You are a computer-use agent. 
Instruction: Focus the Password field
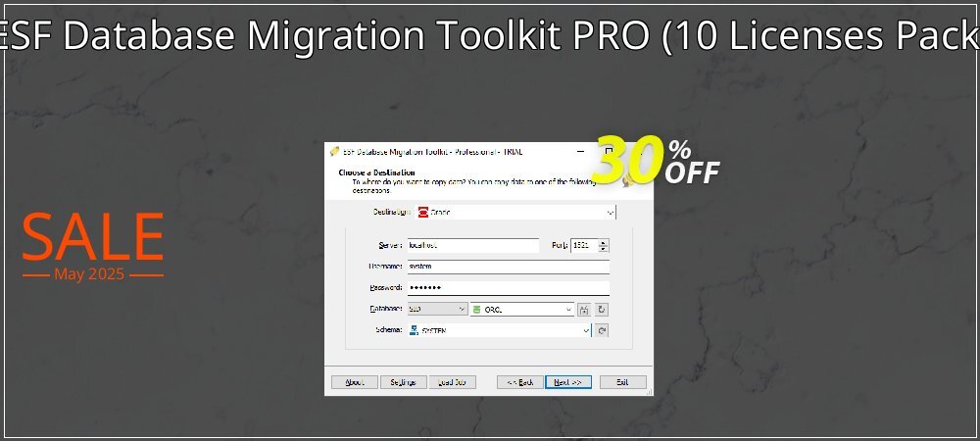tap(508, 288)
